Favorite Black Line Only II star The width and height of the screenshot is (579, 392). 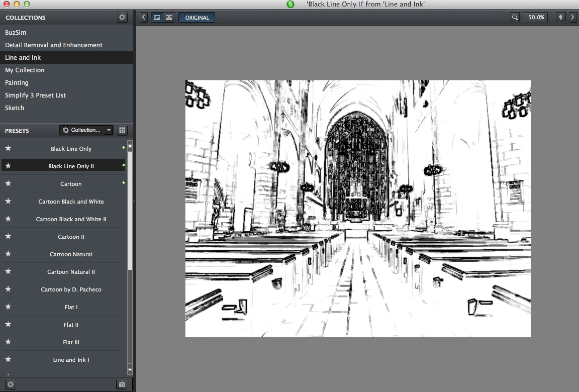[8, 166]
